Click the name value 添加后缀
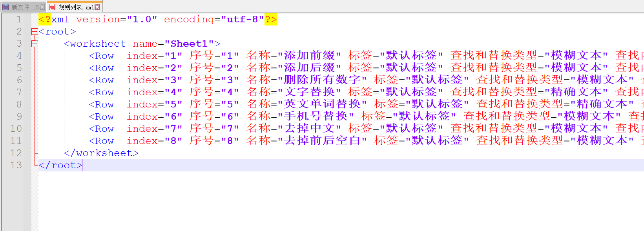 (x=309, y=68)
